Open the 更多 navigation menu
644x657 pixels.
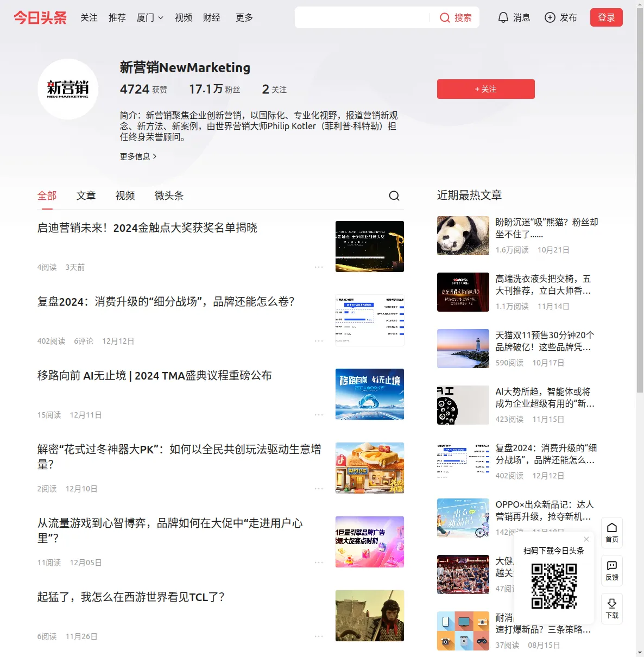(x=244, y=17)
